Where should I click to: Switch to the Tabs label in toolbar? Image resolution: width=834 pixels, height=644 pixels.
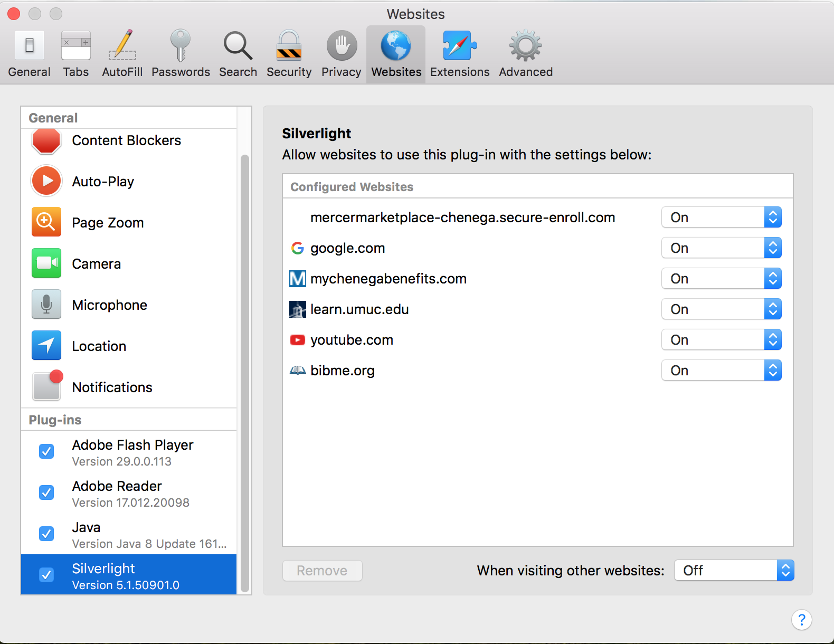76,72
